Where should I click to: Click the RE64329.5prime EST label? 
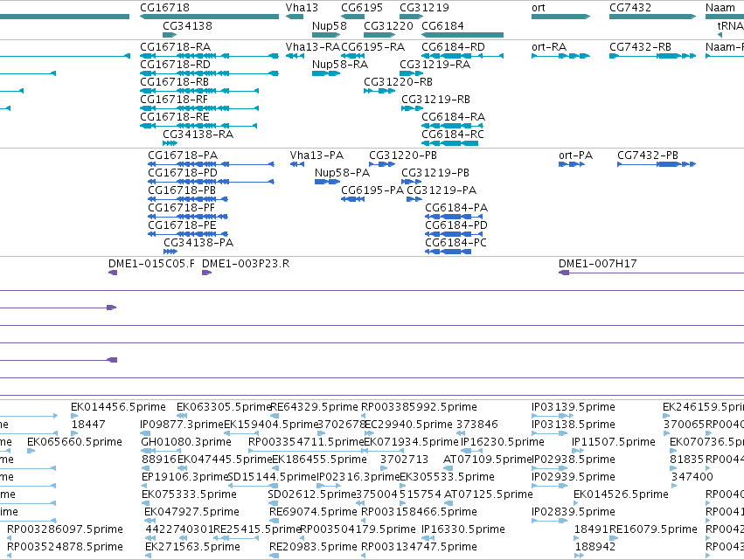314,407
